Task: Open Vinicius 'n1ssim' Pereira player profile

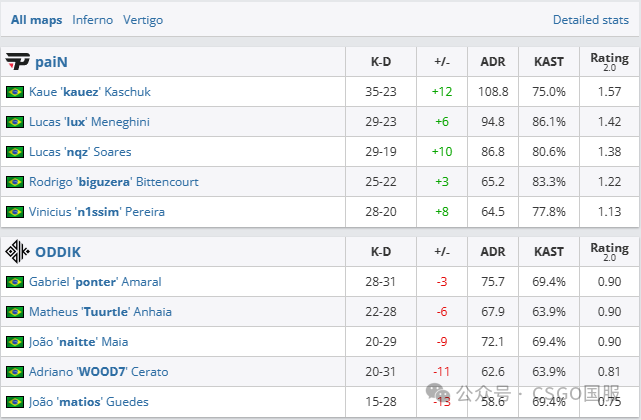Action: click(97, 212)
